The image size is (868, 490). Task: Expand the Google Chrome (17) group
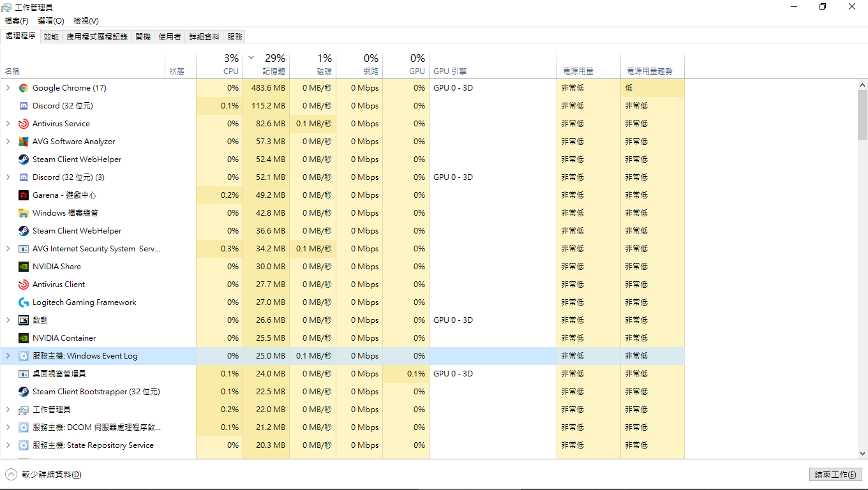[8, 88]
